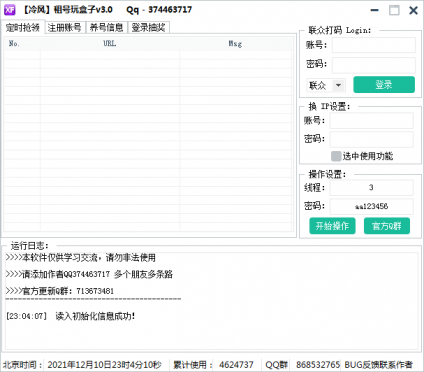Screen dimensions: 424x372
Task: Click the QQ群 number 868532765
Action: point(318,365)
